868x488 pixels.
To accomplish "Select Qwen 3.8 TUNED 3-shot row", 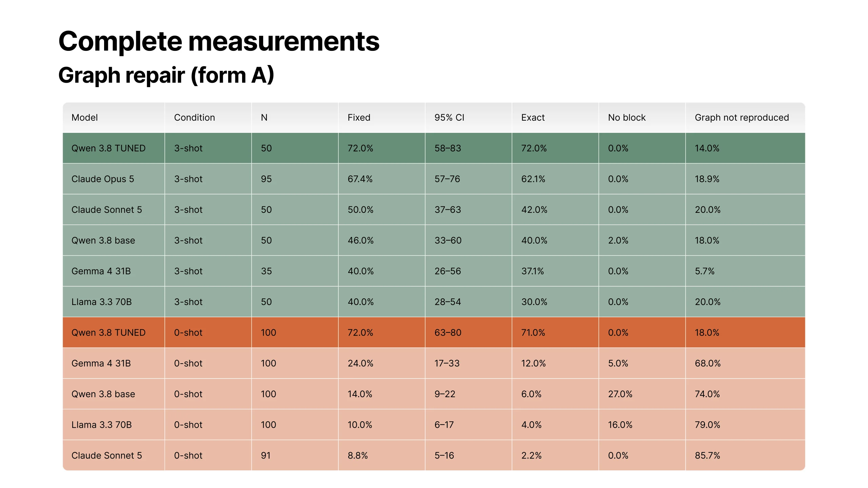I will (434, 148).
